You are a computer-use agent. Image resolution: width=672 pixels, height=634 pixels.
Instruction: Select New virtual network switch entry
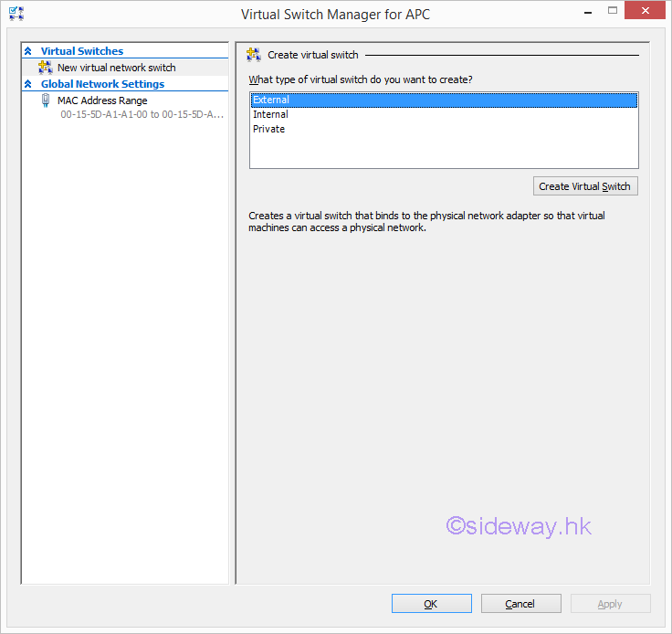(x=116, y=68)
